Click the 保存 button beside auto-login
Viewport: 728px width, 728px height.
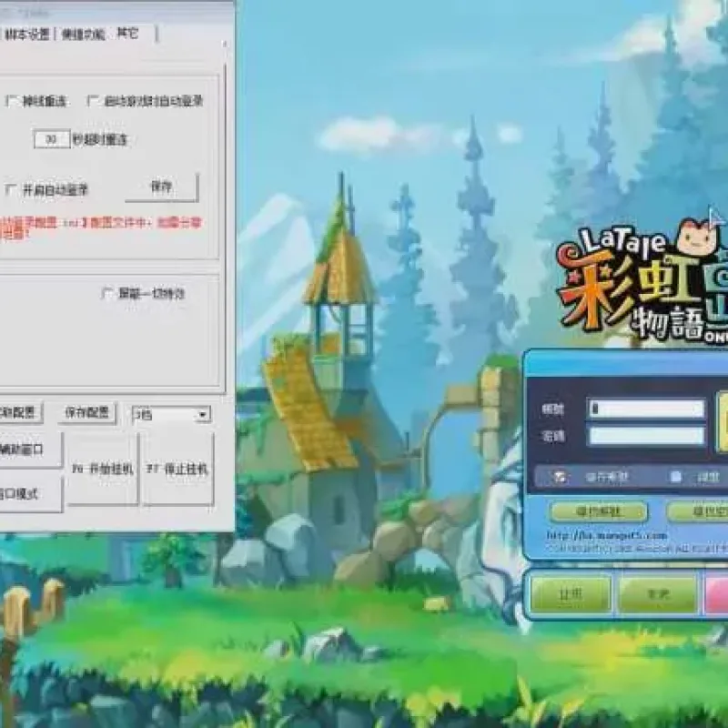tap(162, 187)
